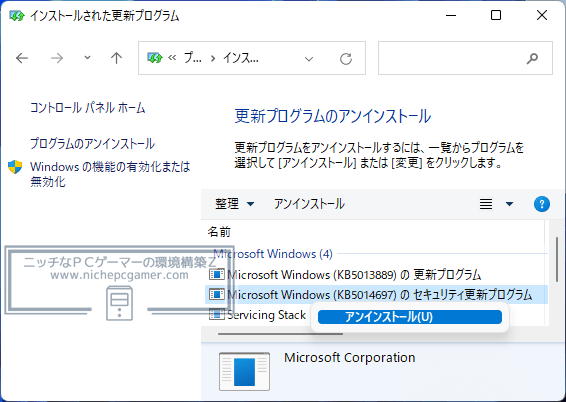The width and height of the screenshot is (566, 402).
Task: Open Windows の機能の有効化または無効化 link
Action: coord(110,174)
